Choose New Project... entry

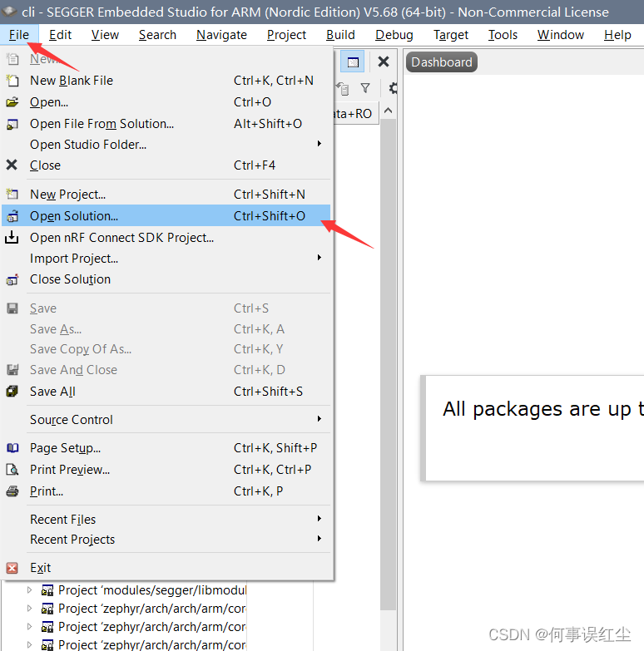point(166,194)
